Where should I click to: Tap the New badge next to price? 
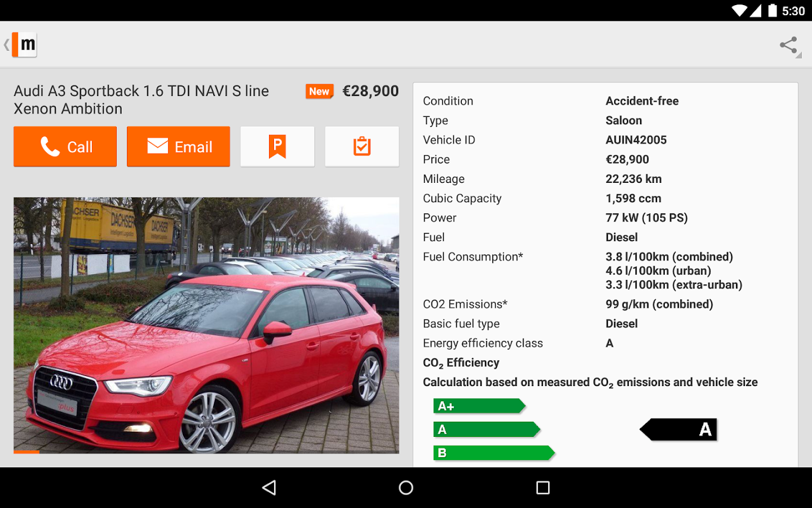point(319,91)
